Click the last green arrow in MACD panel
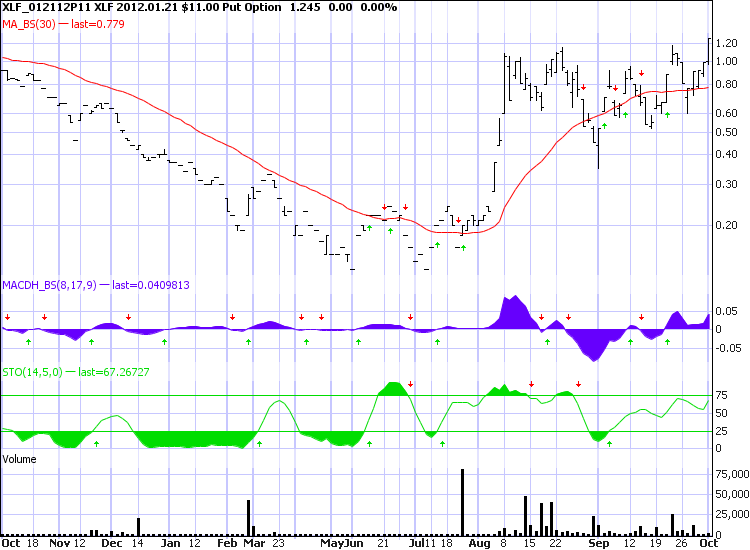The width and height of the screenshot is (750, 550). tap(667, 341)
